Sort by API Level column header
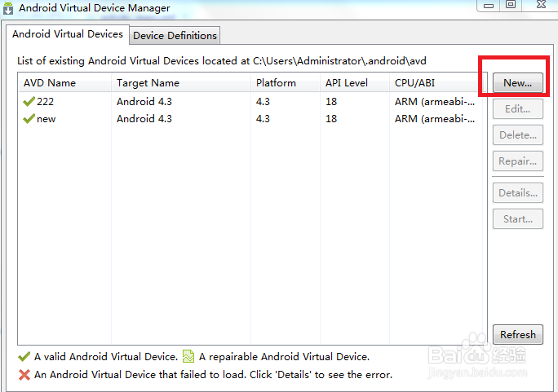Screen dimensions: 558x392 click(354, 83)
